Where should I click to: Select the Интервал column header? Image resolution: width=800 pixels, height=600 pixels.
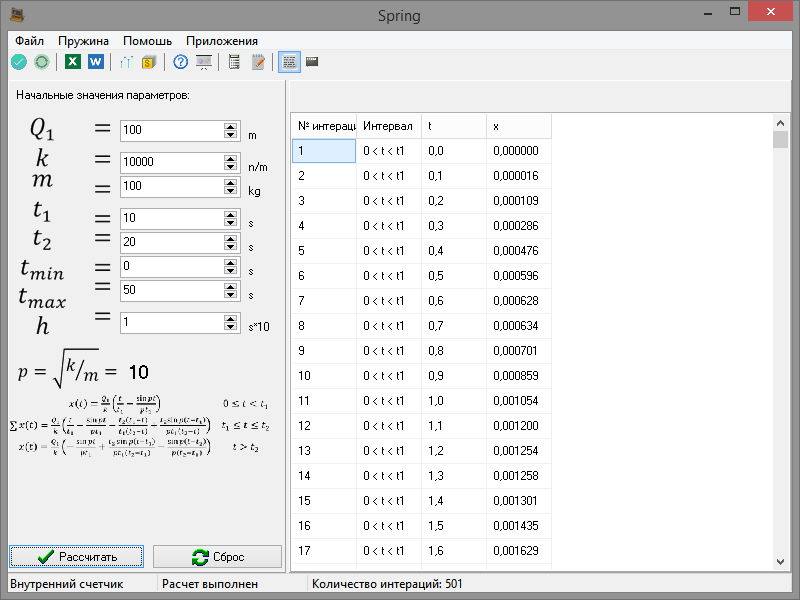[388, 126]
